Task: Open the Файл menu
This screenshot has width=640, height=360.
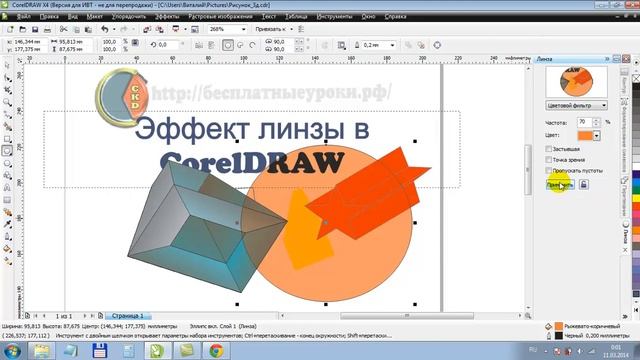Action: tap(23, 17)
